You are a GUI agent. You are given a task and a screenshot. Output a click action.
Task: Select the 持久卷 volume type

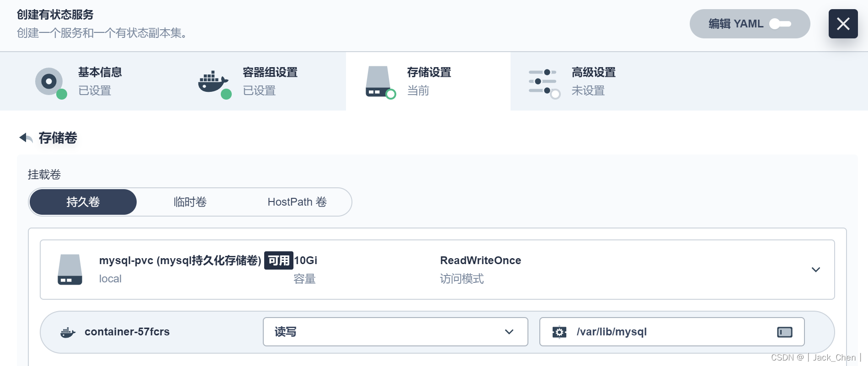pyautogui.click(x=83, y=202)
